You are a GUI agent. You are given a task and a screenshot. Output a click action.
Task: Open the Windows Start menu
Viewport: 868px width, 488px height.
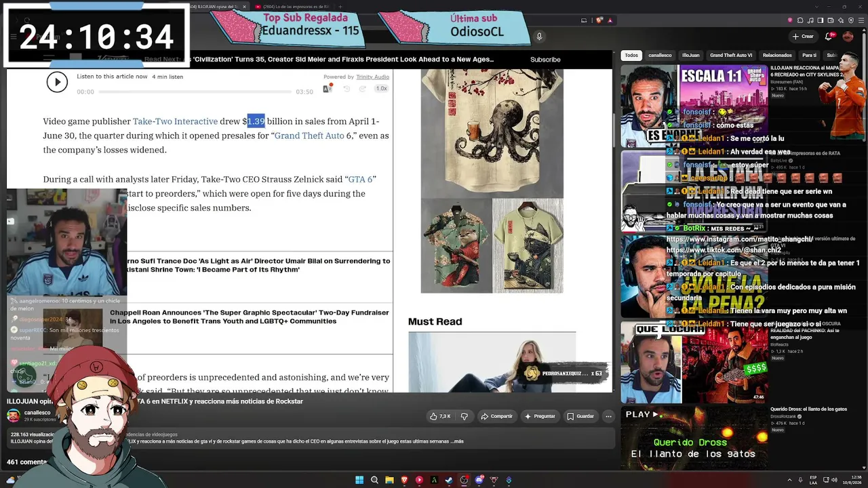pos(359,481)
